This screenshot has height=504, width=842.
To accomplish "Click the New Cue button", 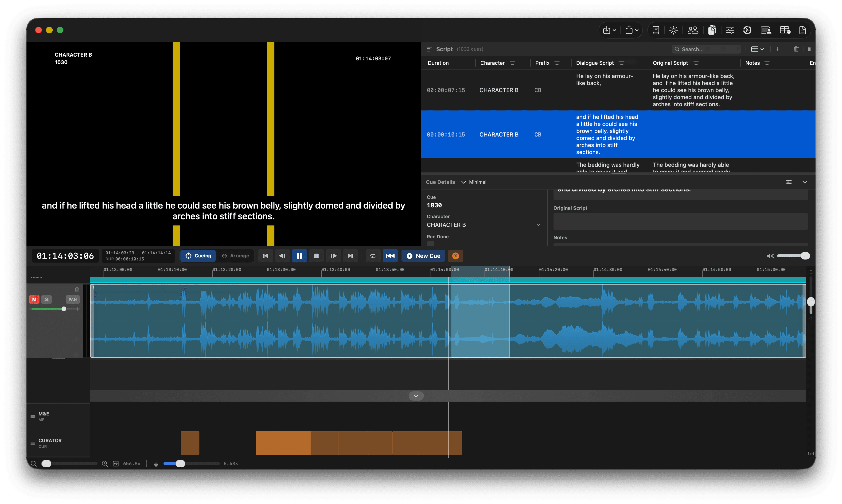I will pyautogui.click(x=423, y=256).
